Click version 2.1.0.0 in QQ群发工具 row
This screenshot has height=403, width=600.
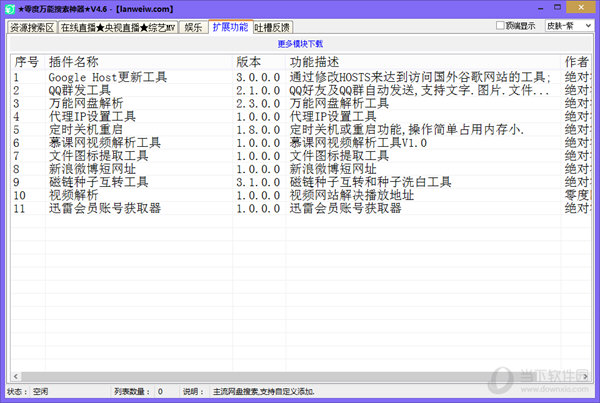pos(258,90)
